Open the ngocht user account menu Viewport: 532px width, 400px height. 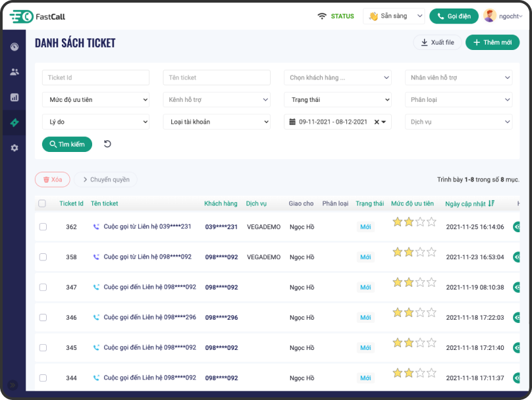click(x=503, y=16)
